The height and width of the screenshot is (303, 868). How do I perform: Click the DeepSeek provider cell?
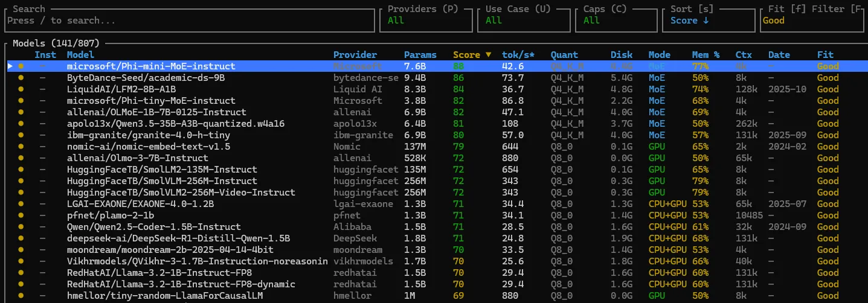tap(355, 238)
